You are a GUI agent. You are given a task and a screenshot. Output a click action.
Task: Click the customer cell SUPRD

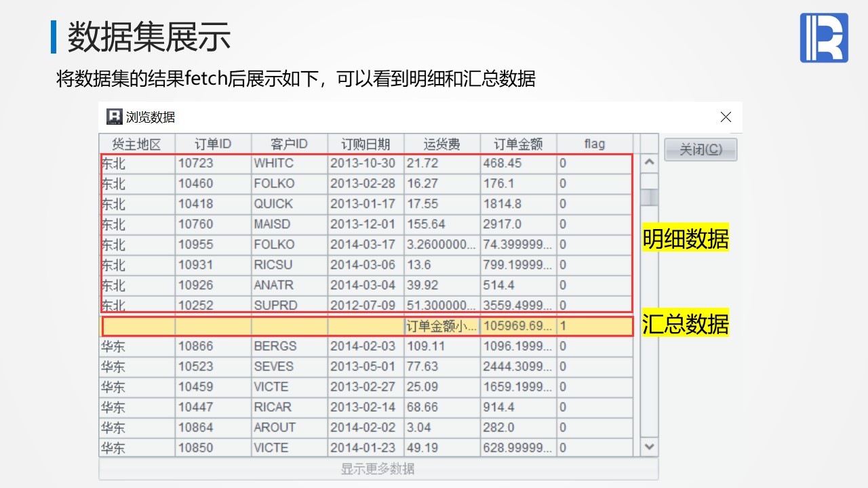click(x=290, y=305)
